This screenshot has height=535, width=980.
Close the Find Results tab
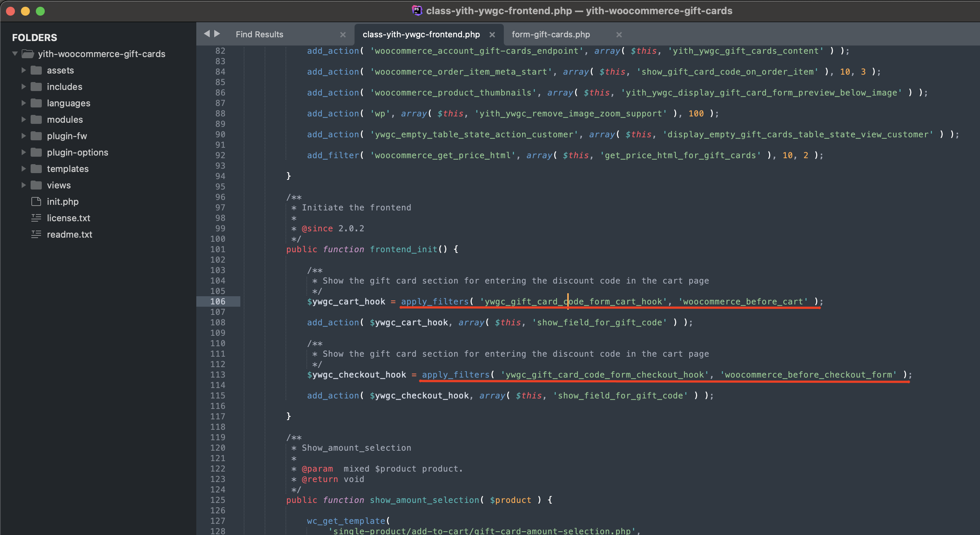pos(343,35)
